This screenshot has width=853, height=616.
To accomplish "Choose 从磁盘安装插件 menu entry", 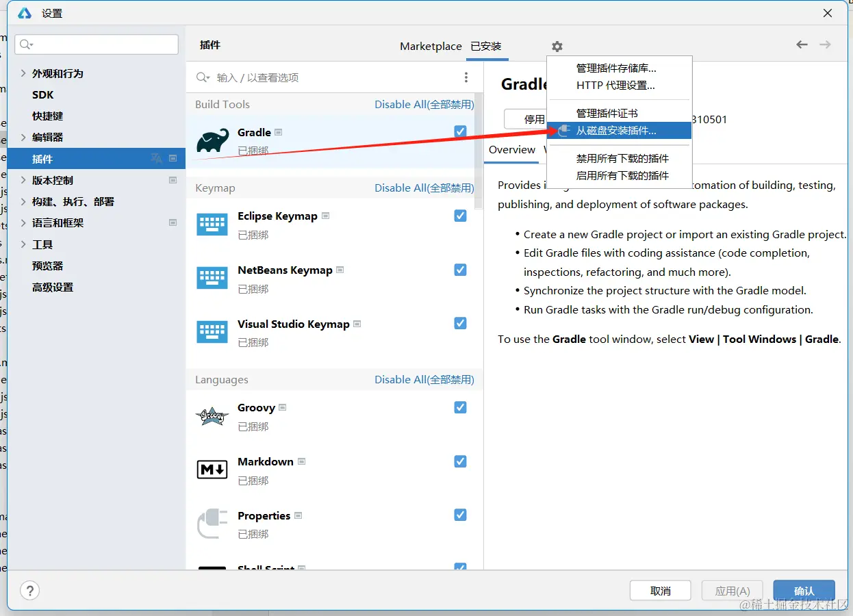I will (x=620, y=131).
